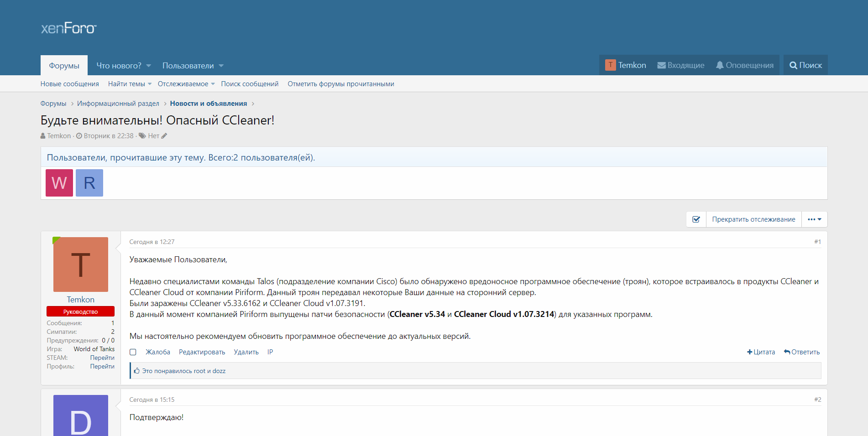Open the thread more-options ellipsis menu
The width and height of the screenshot is (868, 436).
[815, 219]
